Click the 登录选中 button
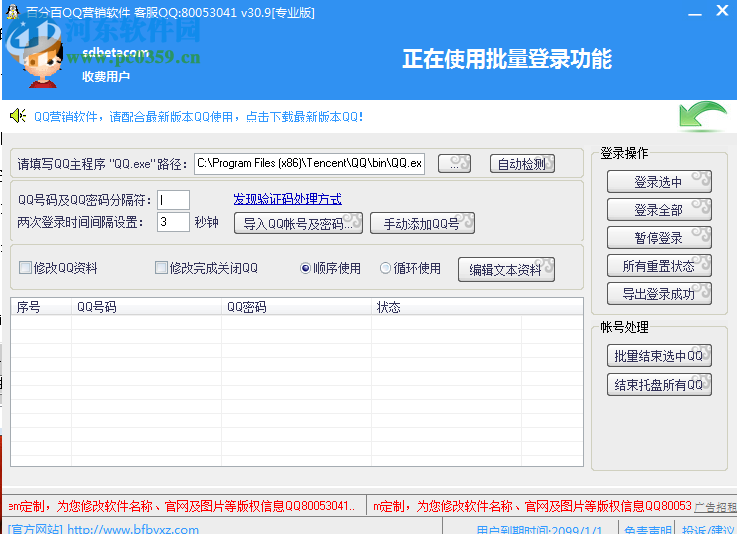Viewport: 737px width, 534px height. point(659,182)
